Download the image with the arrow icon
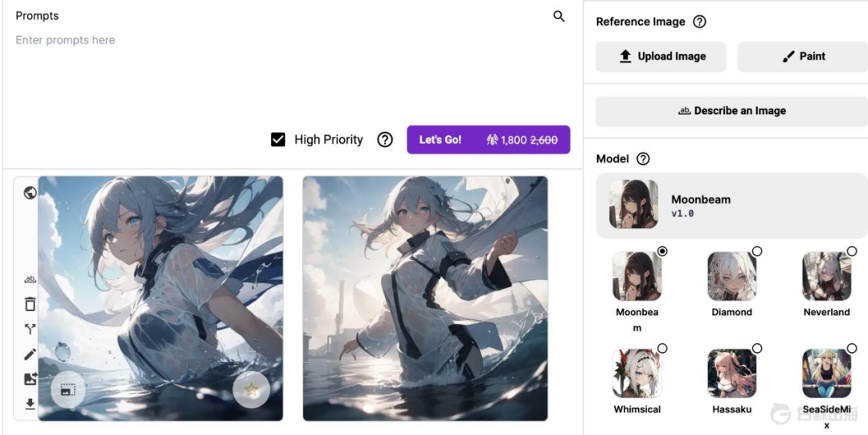The height and width of the screenshot is (435, 868). tap(30, 404)
